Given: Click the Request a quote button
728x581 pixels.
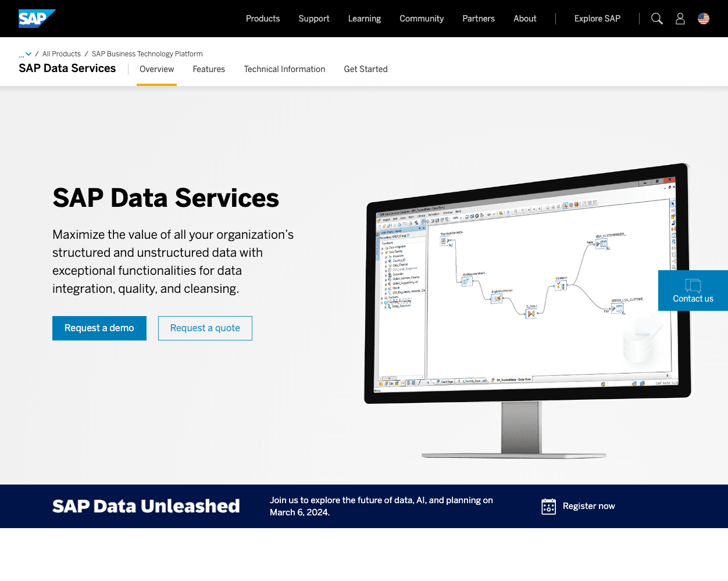Looking at the screenshot, I should tap(205, 328).
